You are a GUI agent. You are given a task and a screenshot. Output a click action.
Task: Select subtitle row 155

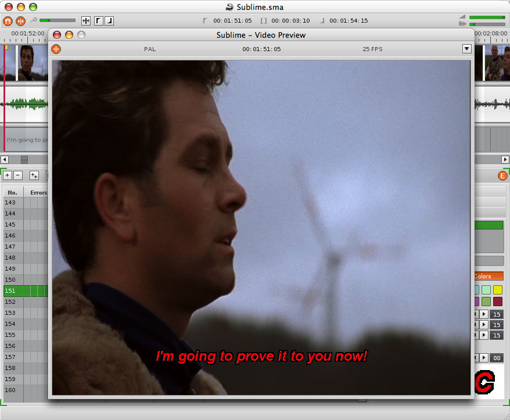click(x=26, y=335)
